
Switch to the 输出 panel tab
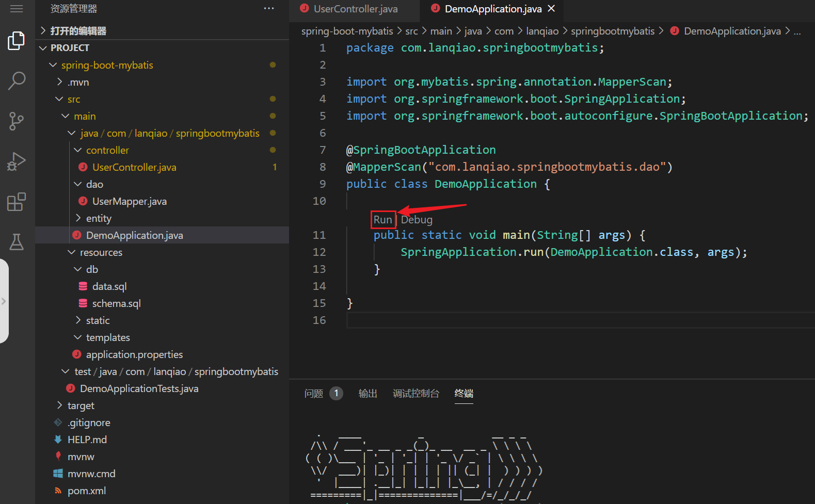click(x=368, y=394)
